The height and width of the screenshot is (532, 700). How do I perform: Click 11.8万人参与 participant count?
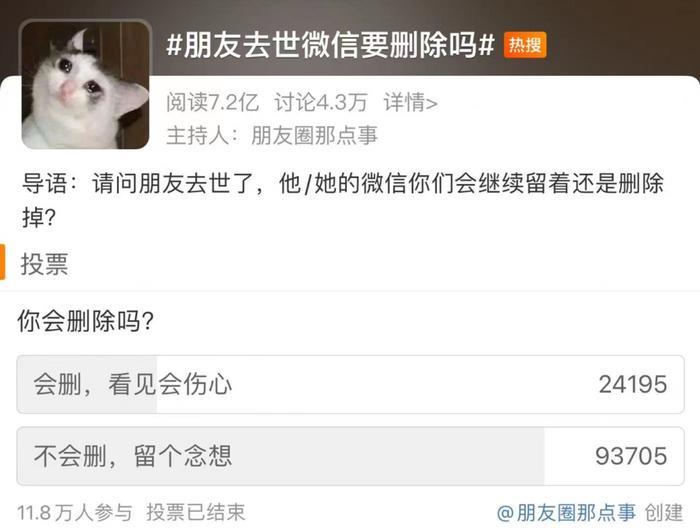coord(75,512)
